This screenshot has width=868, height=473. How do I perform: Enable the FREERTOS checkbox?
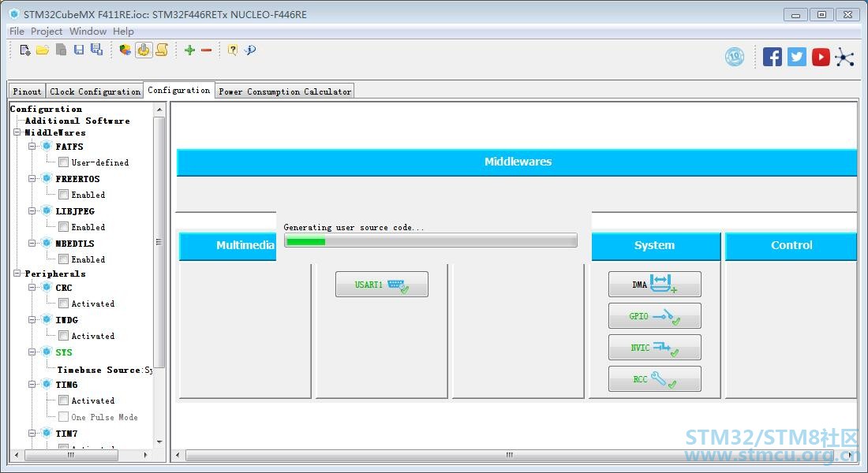(64, 194)
